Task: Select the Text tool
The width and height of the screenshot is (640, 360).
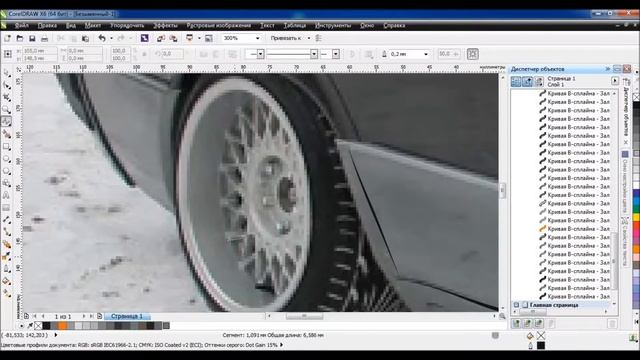Action: click(7, 195)
